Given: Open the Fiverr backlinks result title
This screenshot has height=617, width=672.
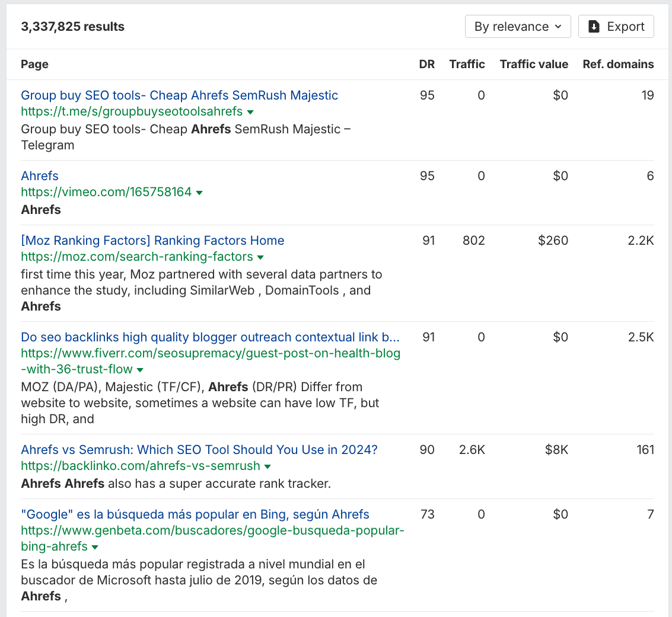Looking at the screenshot, I should (210, 337).
